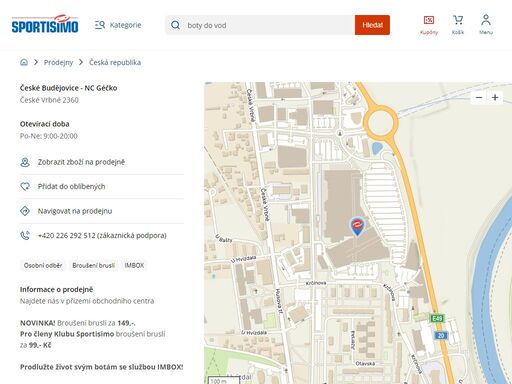The width and height of the screenshot is (512, 384).
Task: Open the Kupóny coupons icon
Action: coord(429,25)
